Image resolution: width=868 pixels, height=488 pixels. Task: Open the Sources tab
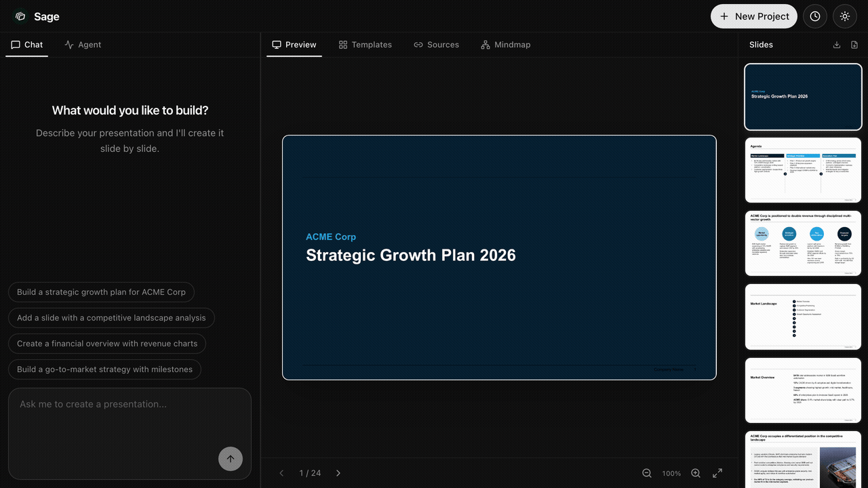(x=436, y=45)
